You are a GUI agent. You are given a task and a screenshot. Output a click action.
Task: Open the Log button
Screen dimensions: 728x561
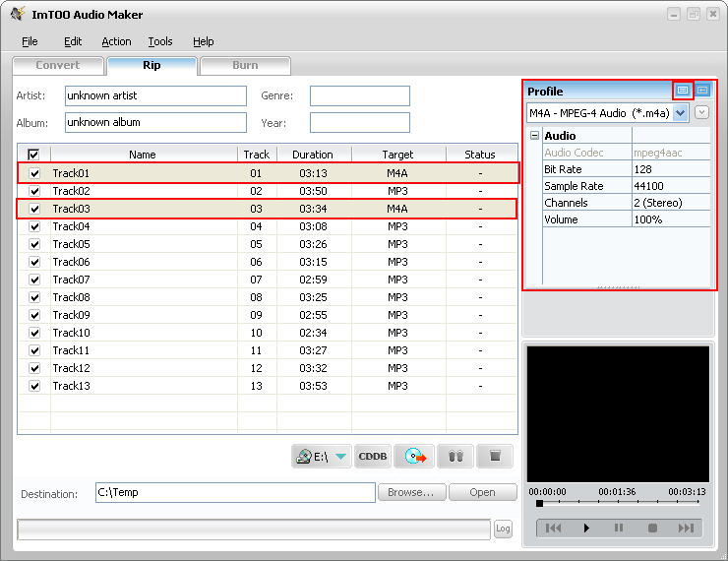coord(503,529)
